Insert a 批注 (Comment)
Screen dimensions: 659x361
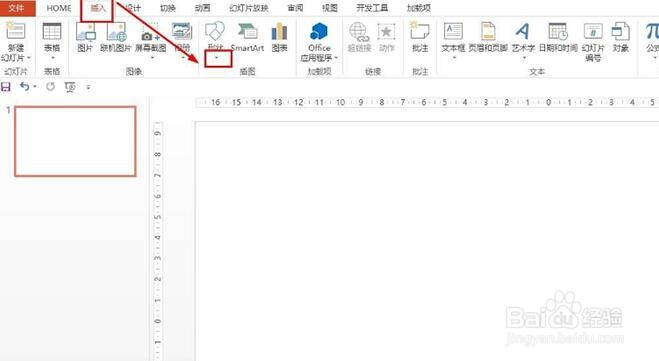click(420, 37)
